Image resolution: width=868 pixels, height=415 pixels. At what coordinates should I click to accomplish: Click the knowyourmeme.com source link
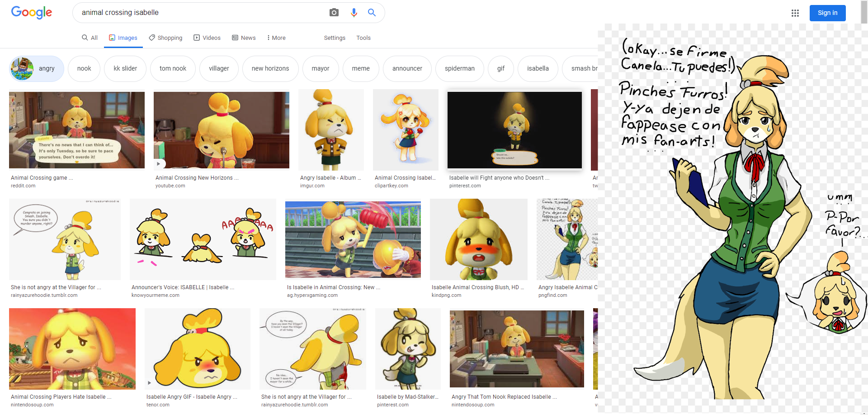(x=156, y=295)
